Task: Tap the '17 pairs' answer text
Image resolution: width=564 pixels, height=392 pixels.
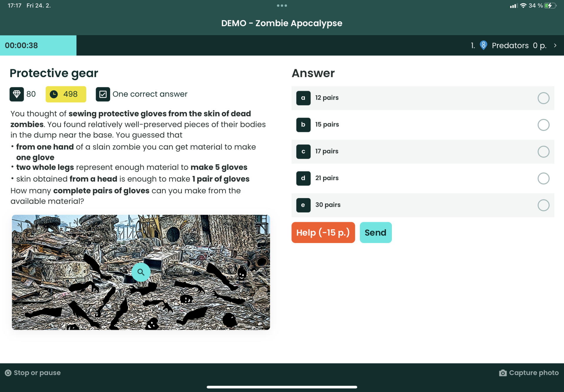Action: (x=327, y=151)
